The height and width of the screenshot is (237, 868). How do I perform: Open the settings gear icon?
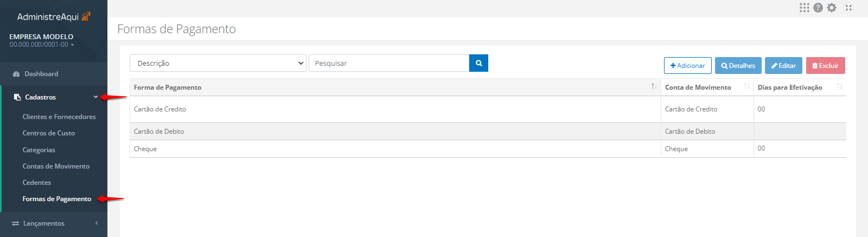coord(832,8)
